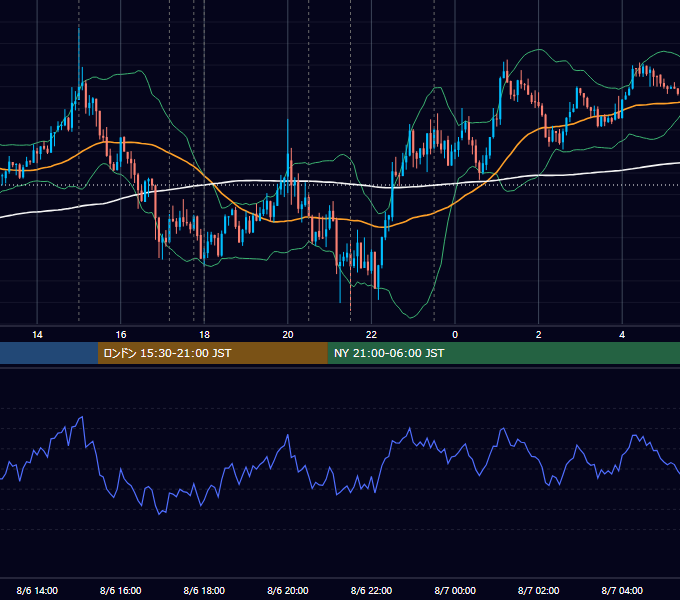Click the 8/6 16:00 time label

pos(121,590)
